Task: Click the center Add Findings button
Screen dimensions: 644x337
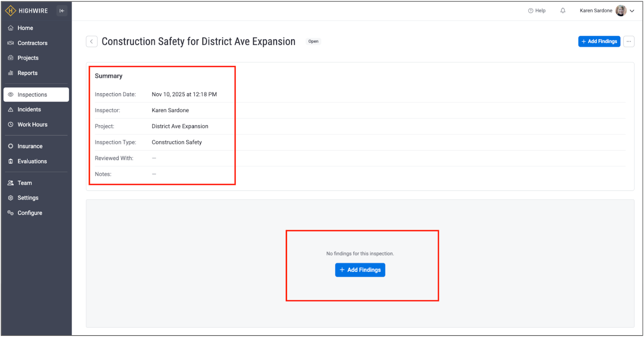Action: click(x=360, y=270)
